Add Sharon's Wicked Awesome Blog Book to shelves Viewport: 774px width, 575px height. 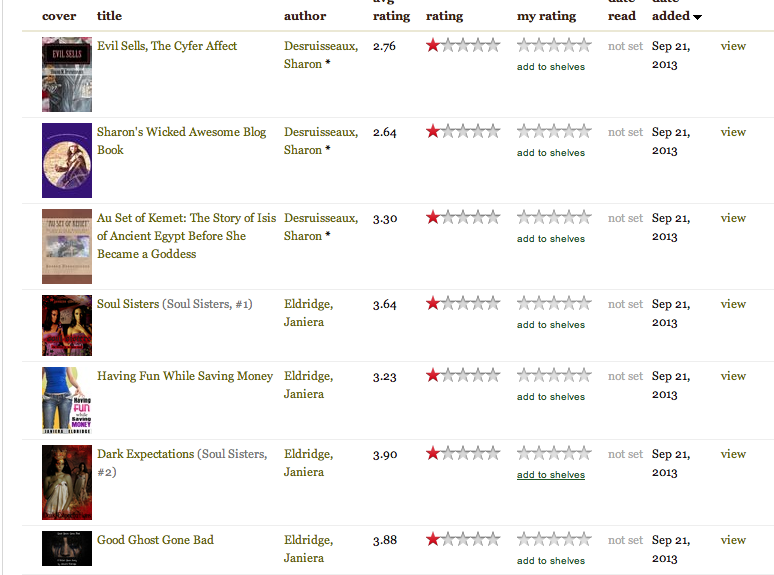click(x=551, y=153)
